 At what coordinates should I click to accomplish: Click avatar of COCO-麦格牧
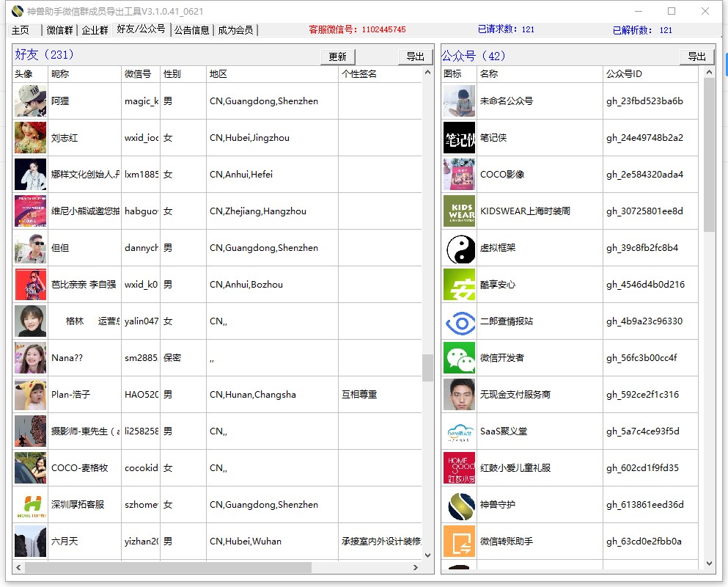(x=30, y=468)
